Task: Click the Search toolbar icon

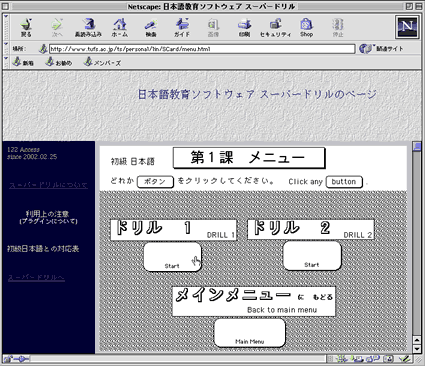Action: click(x=151, y=27)
